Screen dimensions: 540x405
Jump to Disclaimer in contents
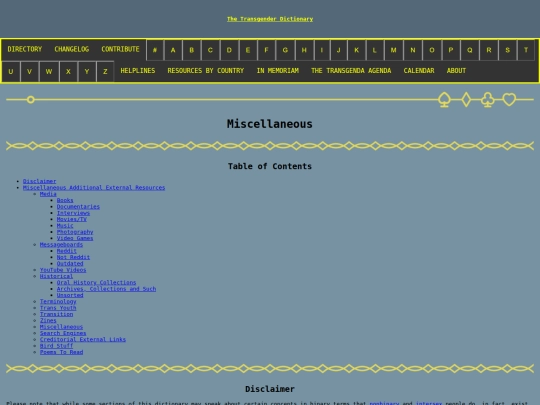point(39,181)
